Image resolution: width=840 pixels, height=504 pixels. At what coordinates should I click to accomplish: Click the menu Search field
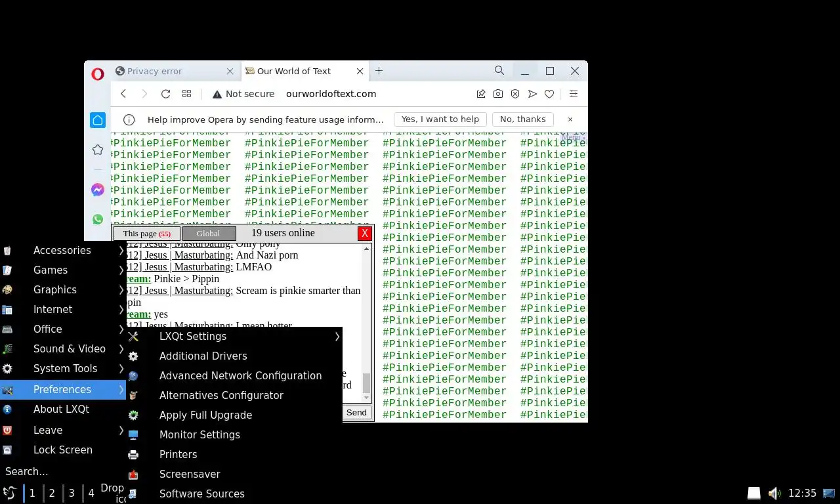click(x=63, y=472)
